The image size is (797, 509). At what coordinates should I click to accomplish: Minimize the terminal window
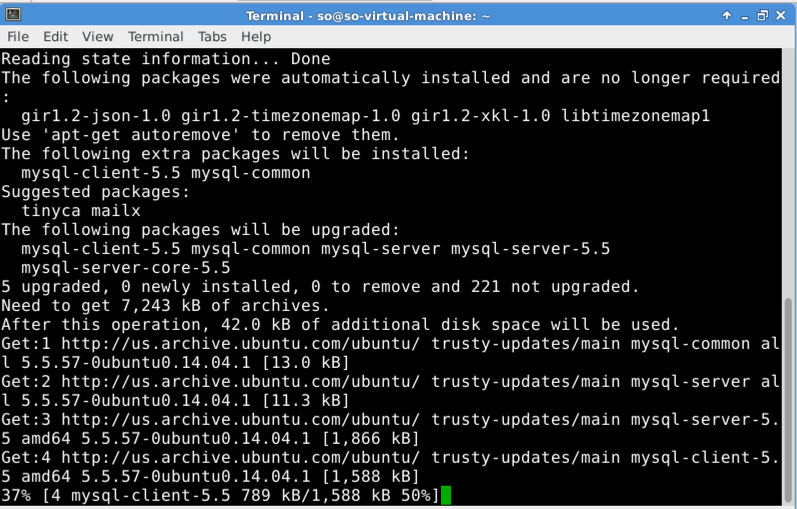click(x=745, y=16)
